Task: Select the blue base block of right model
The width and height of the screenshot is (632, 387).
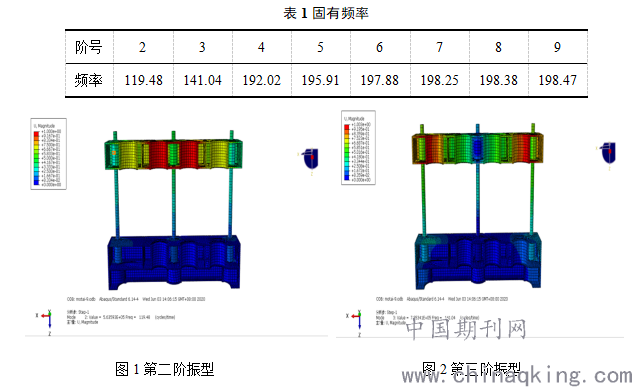Action: 478,260
